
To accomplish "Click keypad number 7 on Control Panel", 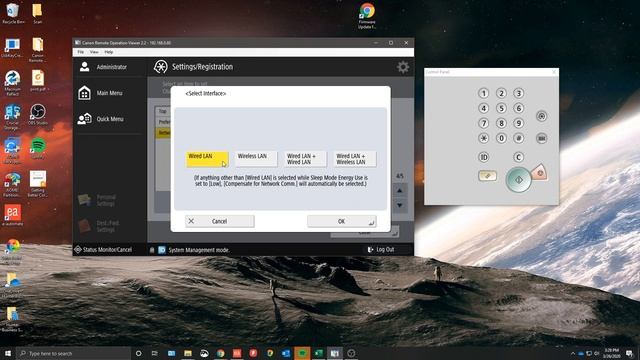I will tap(483, 123).
